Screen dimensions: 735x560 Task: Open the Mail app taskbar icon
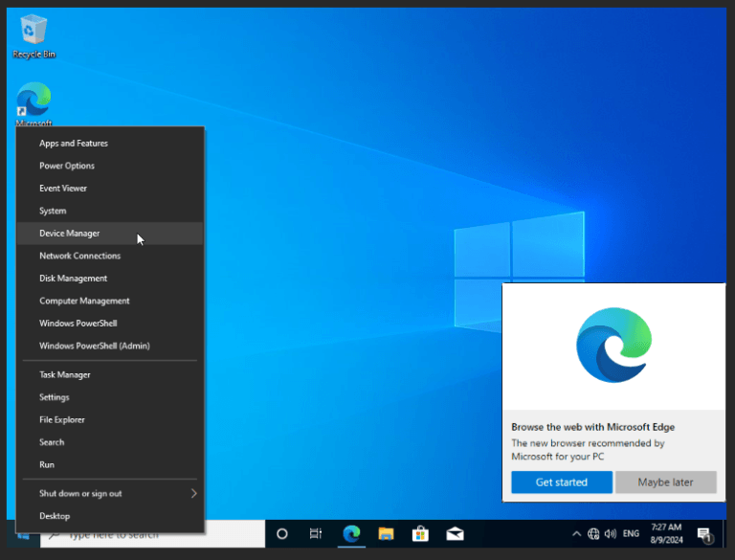[455, 533]
